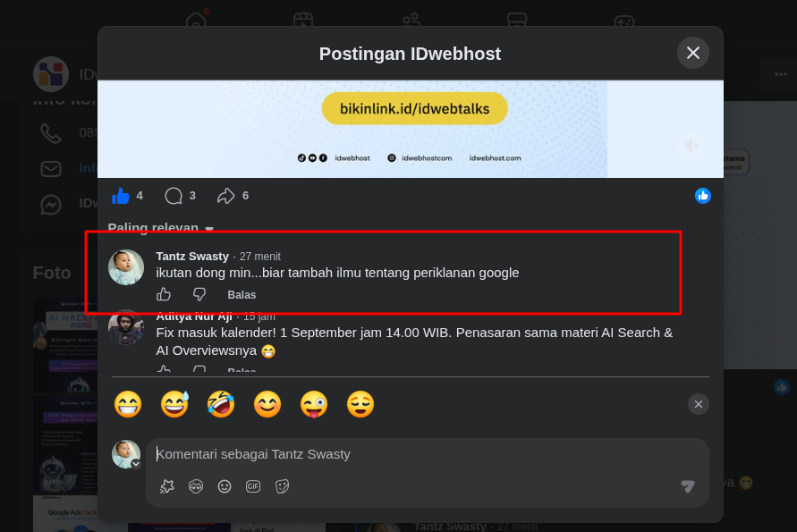Open the sticker picker icon
Screen dimensions: 797x532
click(282, 486)
